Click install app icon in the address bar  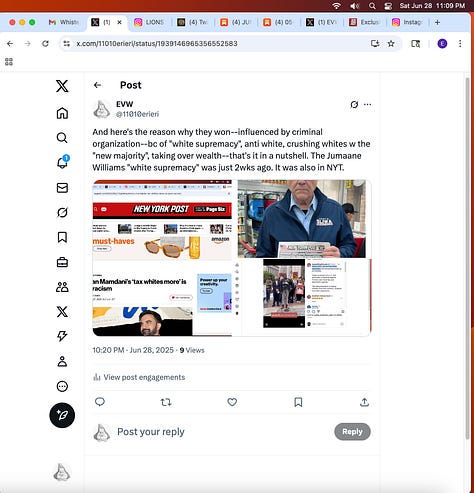(375, 44)
